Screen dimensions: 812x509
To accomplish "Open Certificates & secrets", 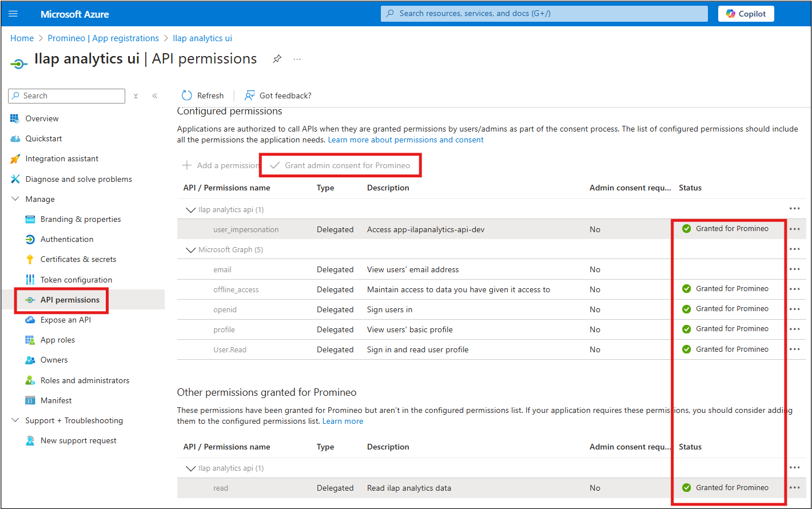I will coord(78,259).
